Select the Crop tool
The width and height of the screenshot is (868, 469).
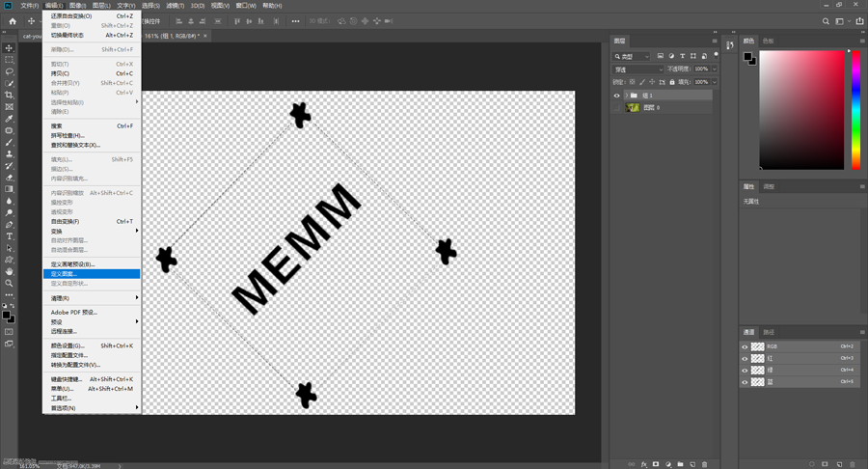(10, 96)
